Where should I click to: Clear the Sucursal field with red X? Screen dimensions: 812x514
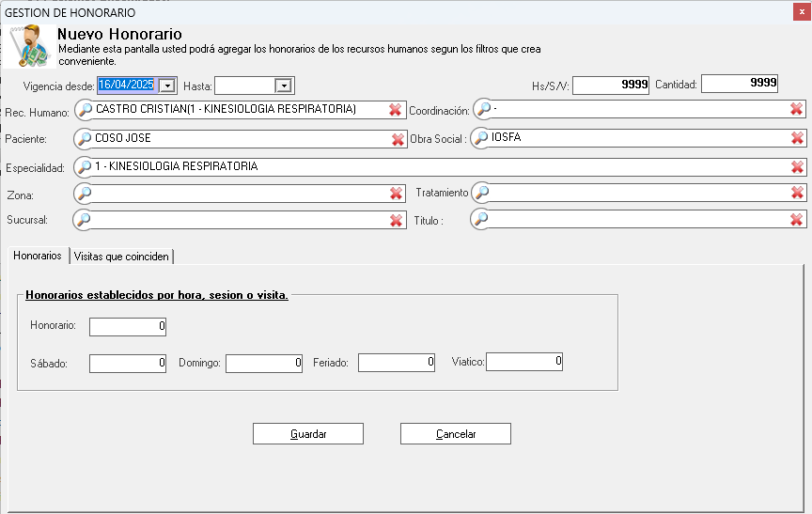[x=397, y=220]
